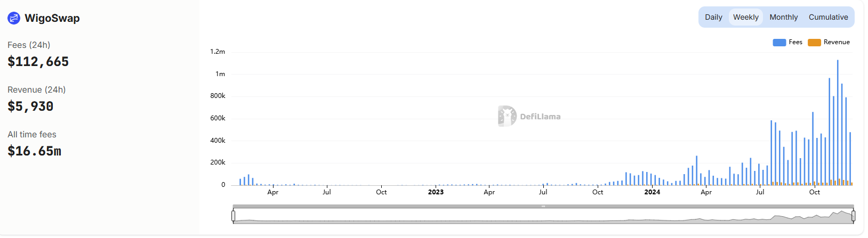Click the Revenue (24h) value $5,930

click(30, 106)
